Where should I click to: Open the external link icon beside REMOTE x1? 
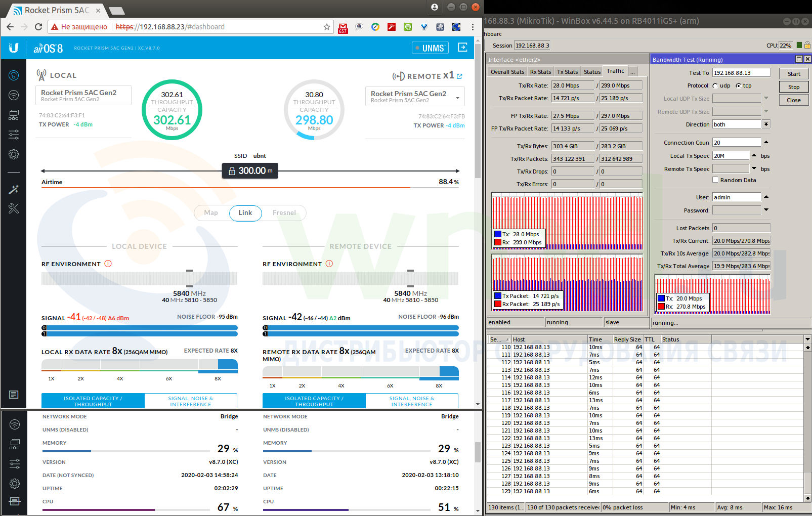pos(459,76)
